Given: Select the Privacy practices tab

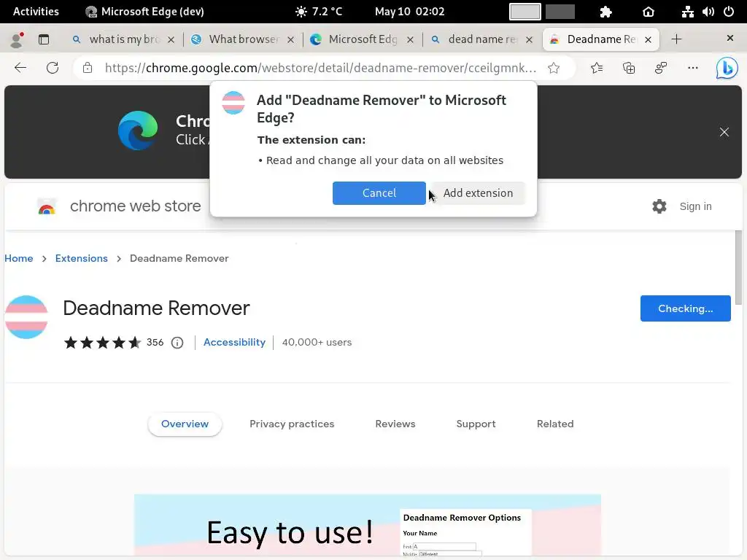Looking at the screenshot, I should point(292,424).
